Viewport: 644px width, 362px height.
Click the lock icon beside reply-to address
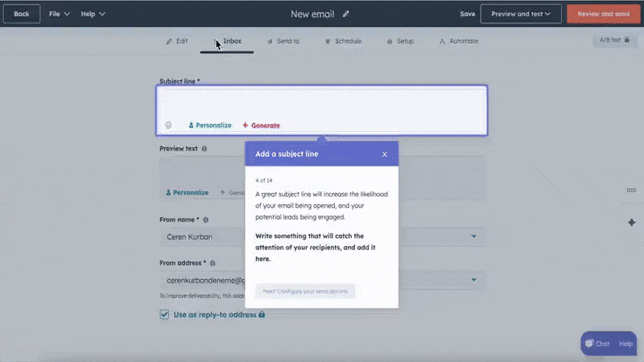(x=262, y=315)
